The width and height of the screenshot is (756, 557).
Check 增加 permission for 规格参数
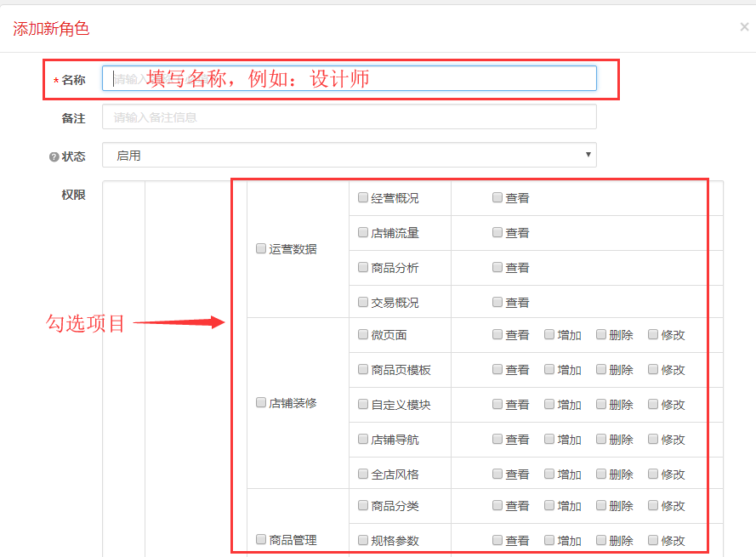[549, 540]
